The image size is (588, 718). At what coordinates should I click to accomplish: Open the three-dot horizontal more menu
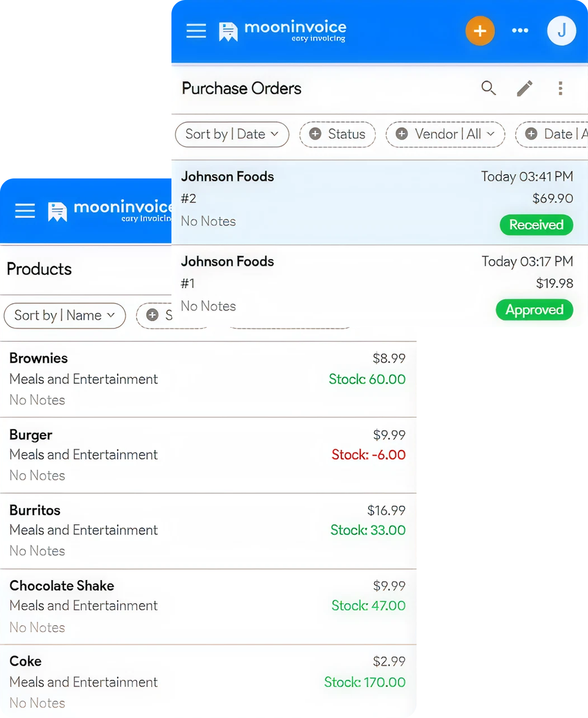520,31
